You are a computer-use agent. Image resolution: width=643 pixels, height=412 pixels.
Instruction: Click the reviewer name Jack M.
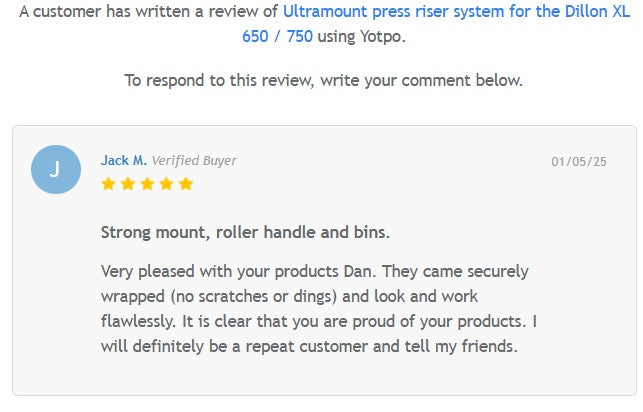pos(123,160)
